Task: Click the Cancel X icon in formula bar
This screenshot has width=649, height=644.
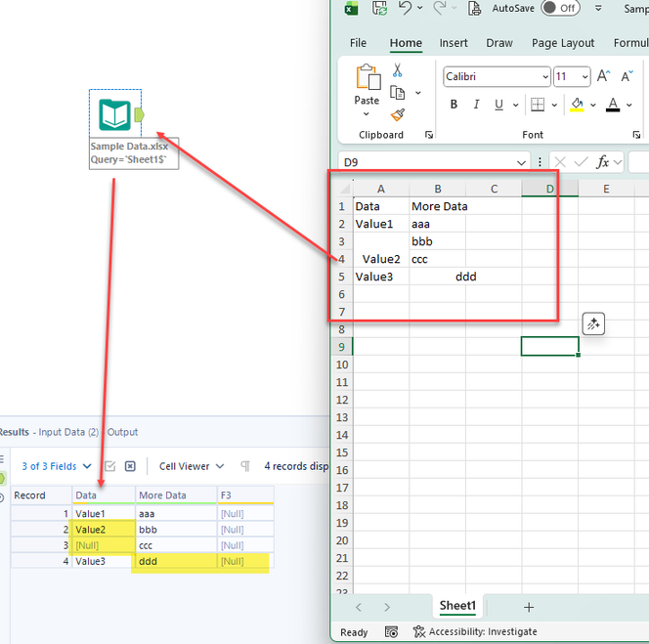Action: 560,162
